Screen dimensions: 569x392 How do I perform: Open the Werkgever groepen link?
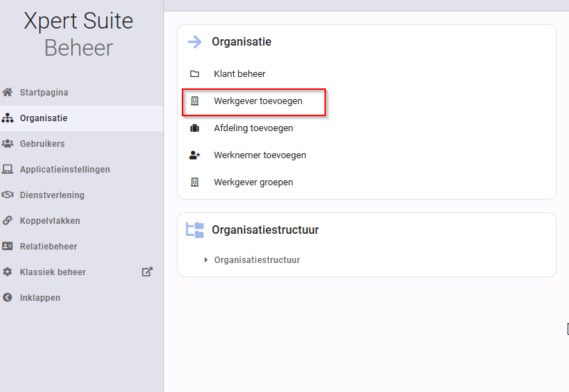tap(253, 182)
